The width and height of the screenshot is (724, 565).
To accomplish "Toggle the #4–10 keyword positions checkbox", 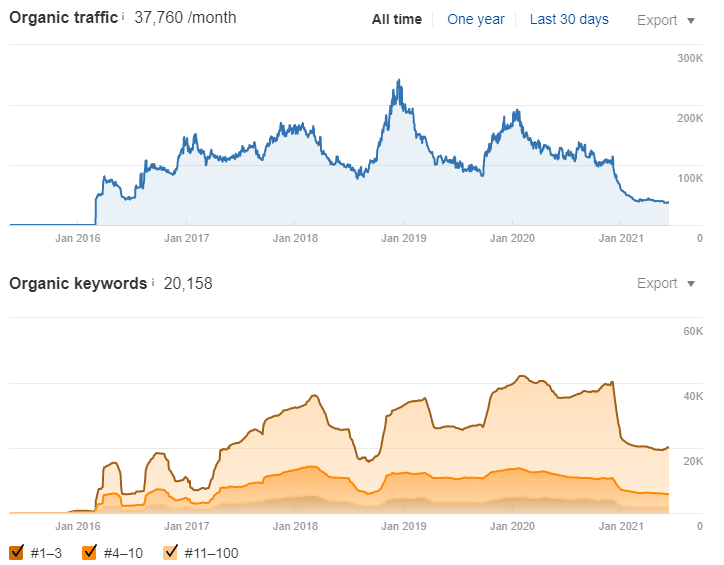I will click(89, 552).
